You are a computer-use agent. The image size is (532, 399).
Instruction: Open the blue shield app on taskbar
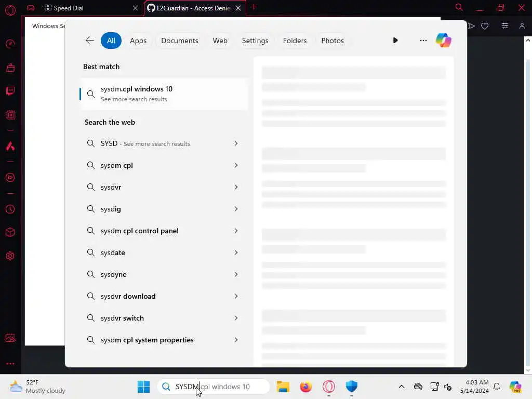pos(352,387)
